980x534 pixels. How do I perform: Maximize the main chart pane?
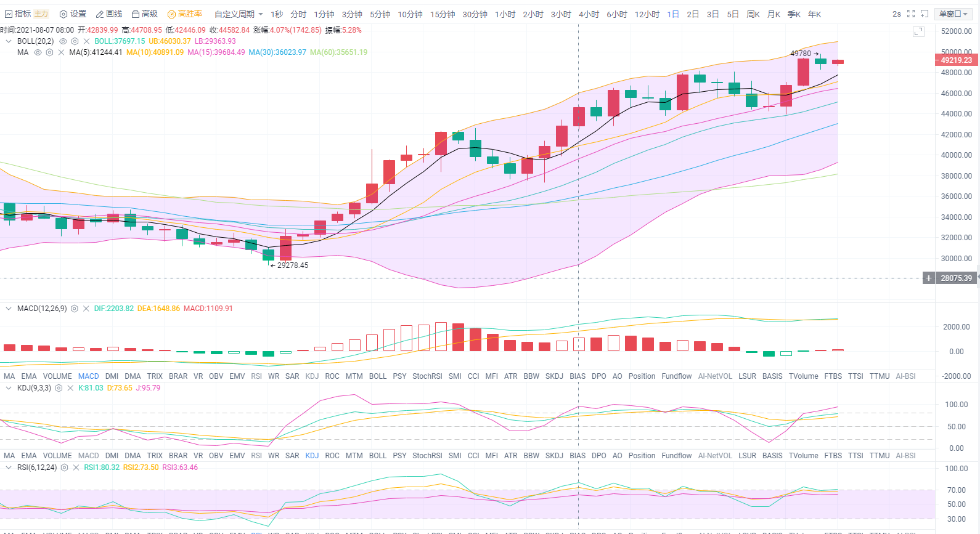click(918, 31)
